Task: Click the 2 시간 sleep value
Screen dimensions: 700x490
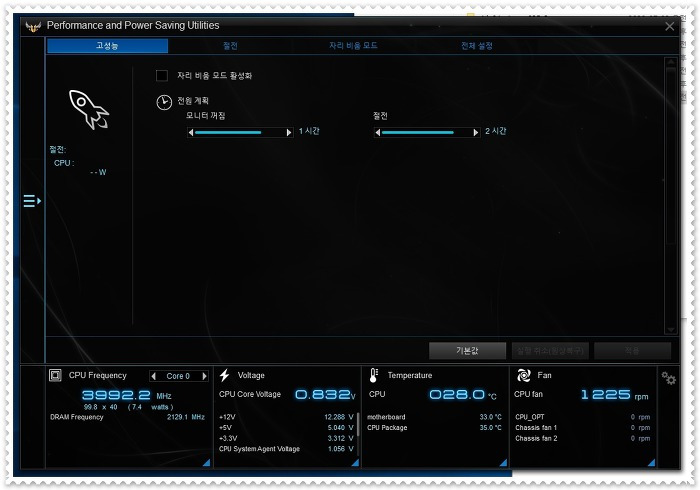Action: (x=496, y=131)
